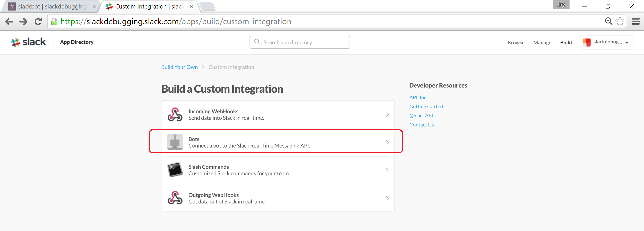Click the Custom Integration breadcrumb text

[231, 67]
